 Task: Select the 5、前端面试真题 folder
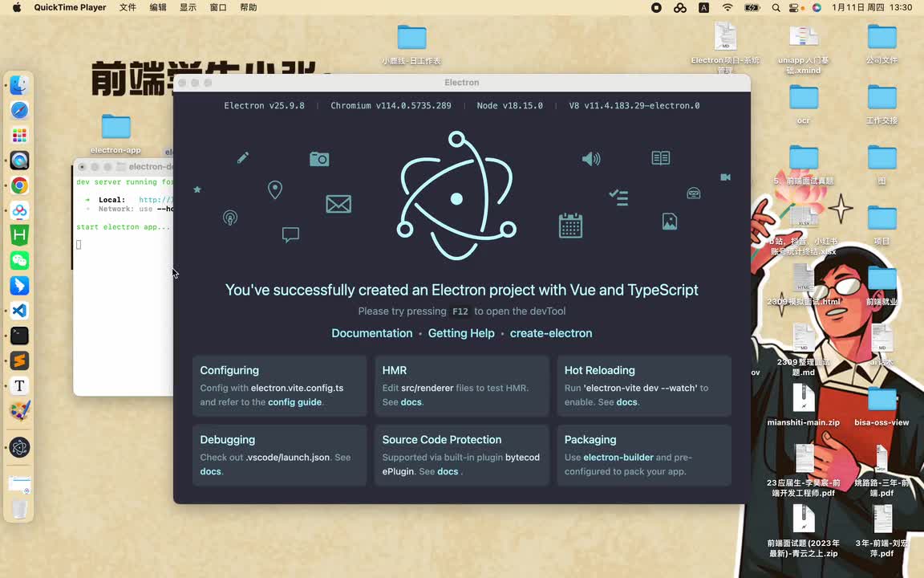click(x=804, y=165)
